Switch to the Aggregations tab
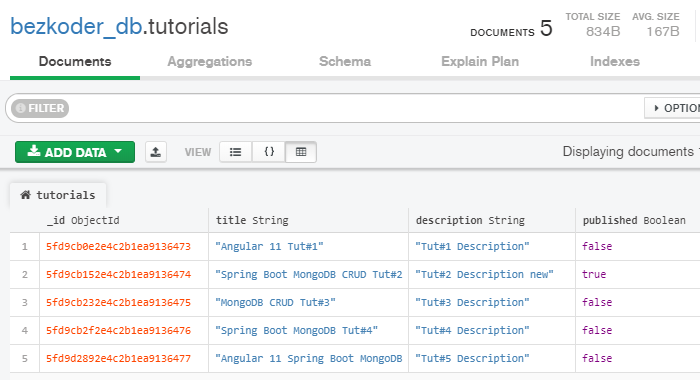This screenshot has height=380, width=700. (x=210, y=62)
